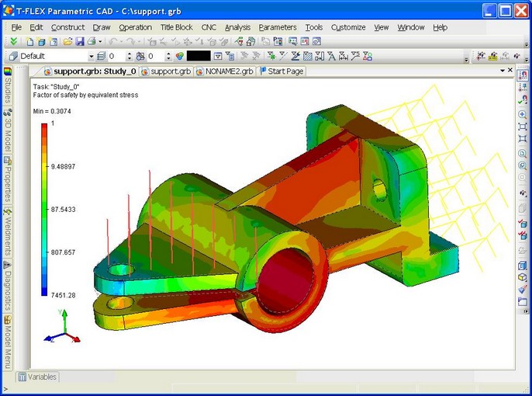Viewport: 532px width, 396px height.
Task: Click the spinner arrows on the first 0 field
Action: (129, 56)
